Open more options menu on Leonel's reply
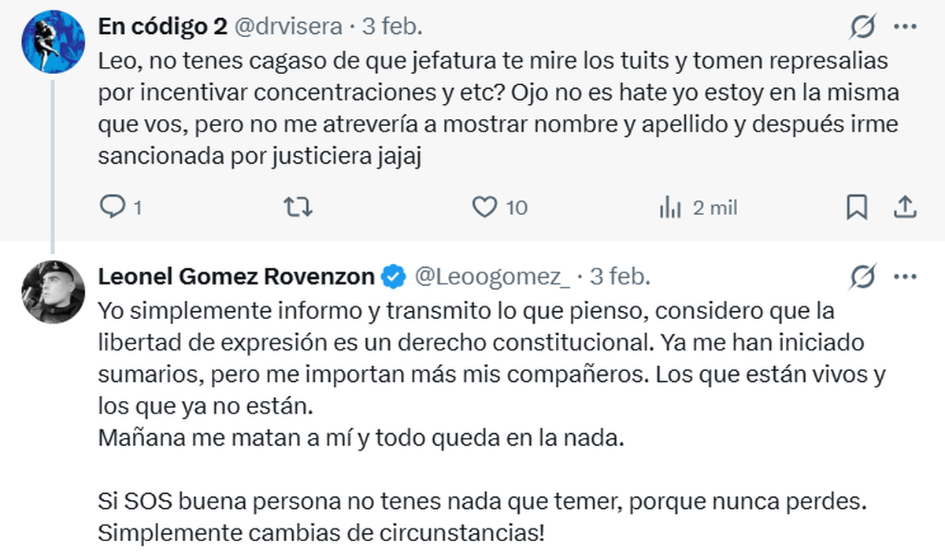Screen dimensions: 945x560 pyautogui.click(x=905, y=277)
